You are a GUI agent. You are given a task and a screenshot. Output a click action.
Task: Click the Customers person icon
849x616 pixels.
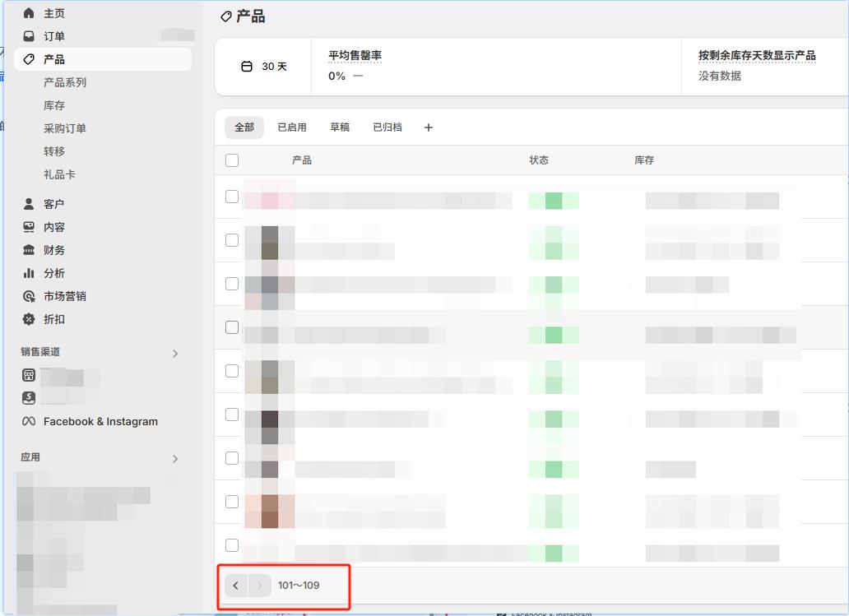[29, 204]
